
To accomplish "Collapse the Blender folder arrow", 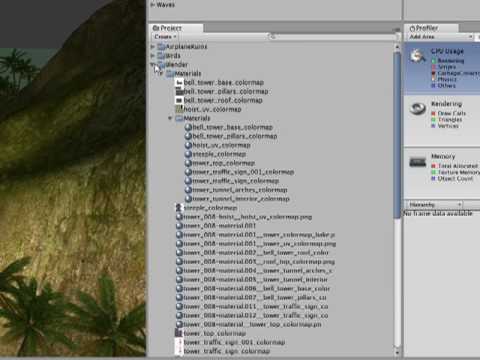I will (x=153, y=64).
